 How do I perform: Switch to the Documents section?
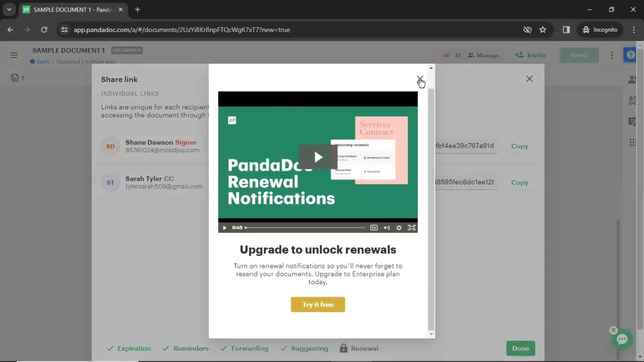coord(127,50)
